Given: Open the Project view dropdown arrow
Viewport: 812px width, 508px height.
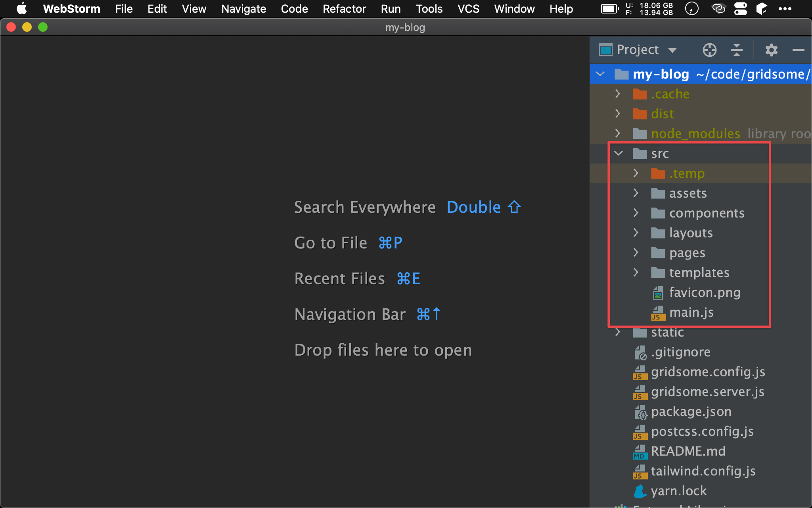Looking at the screenshot, I should tap(672, 50).
